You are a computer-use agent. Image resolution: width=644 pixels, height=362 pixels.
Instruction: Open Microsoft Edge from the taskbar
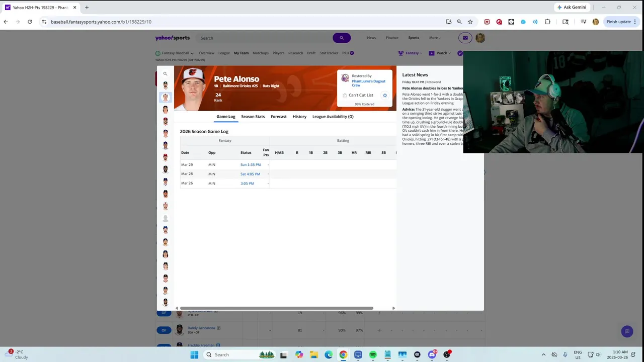pos(329,354)
